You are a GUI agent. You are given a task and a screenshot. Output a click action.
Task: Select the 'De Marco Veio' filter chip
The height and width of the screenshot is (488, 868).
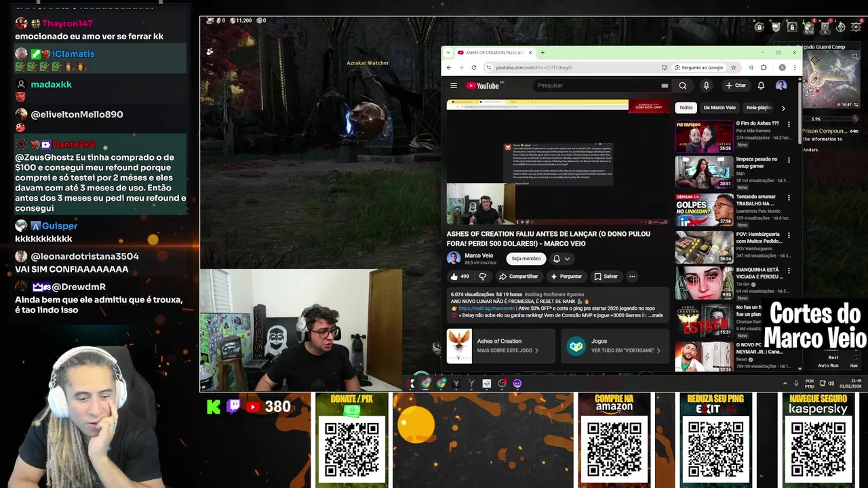pyautogui.click(x=719, y=108)
